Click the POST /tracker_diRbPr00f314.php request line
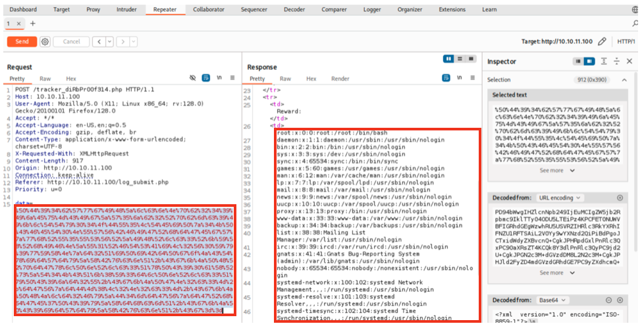 [x=84, y=89]
